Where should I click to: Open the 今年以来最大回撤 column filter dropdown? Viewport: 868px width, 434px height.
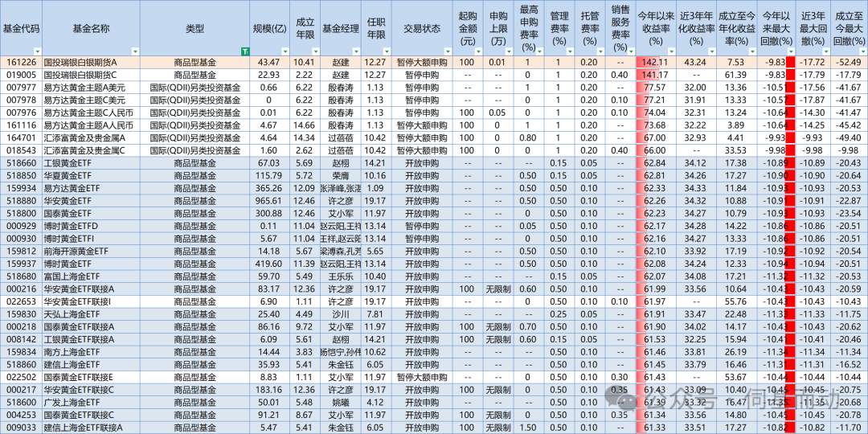coord(790,51)
